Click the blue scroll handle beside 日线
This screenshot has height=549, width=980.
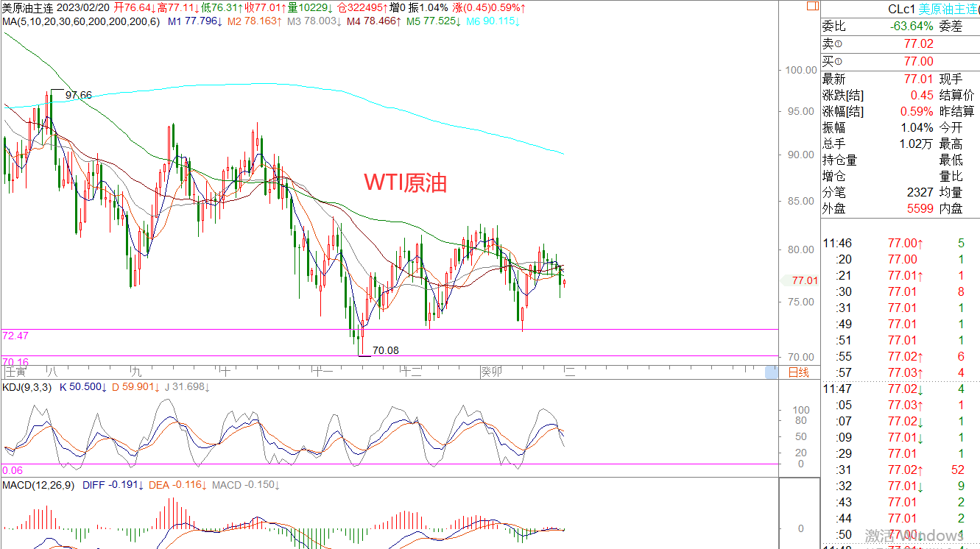pos(772,373)
